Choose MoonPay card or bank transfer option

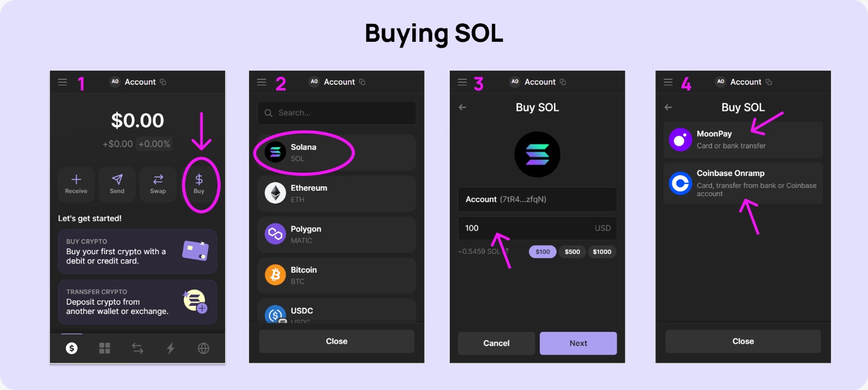tap(743, 140)
